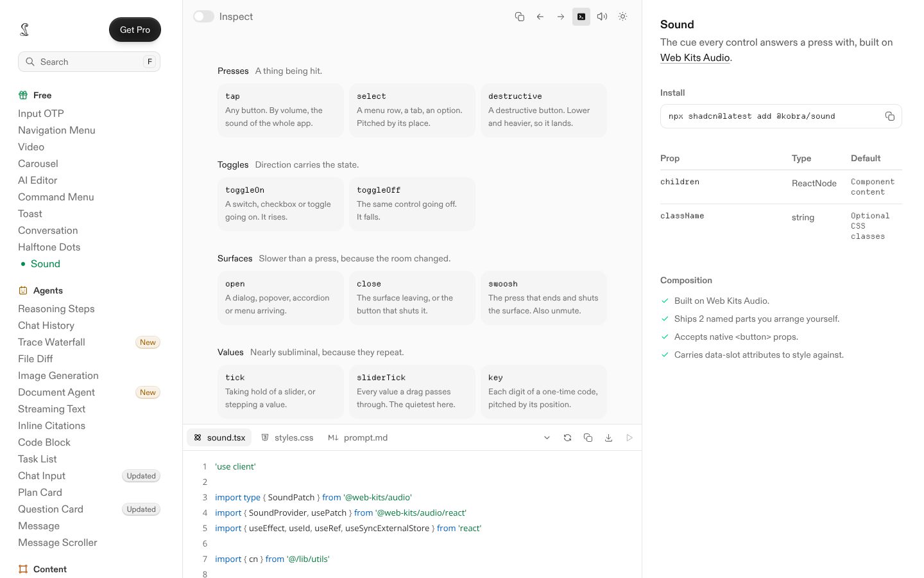Play the open surface sound card
The image size is (924, 578).
tap(280, 297)
